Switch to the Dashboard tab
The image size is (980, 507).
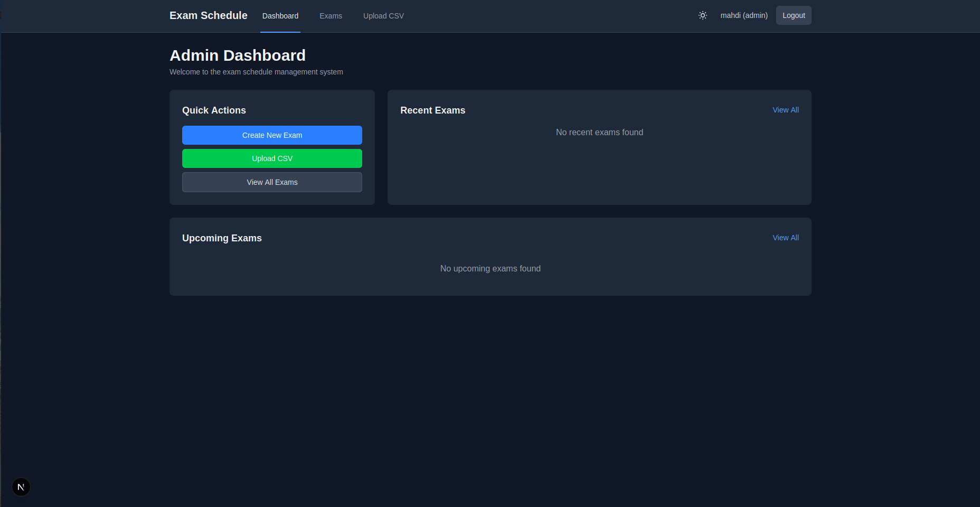(280, 16)
